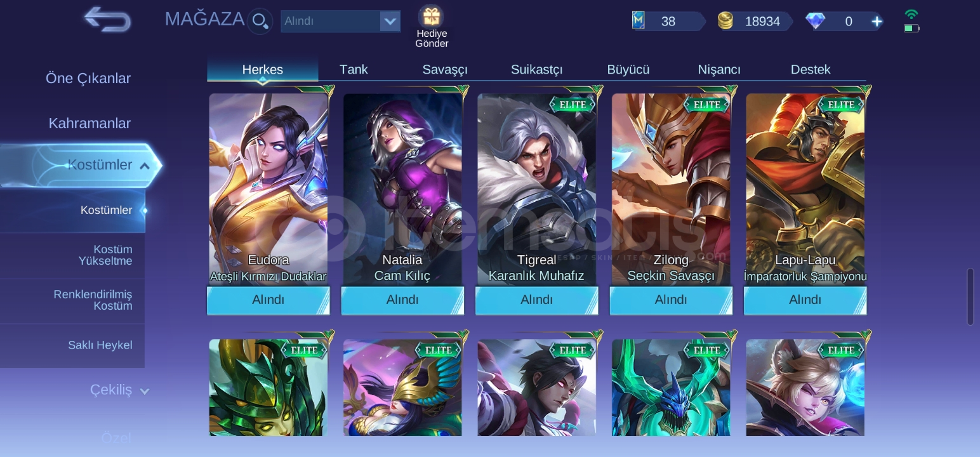This screenshot has width=980, height=457.
Task: Tap the blue diamond icon
Action: tap(815, 22)
